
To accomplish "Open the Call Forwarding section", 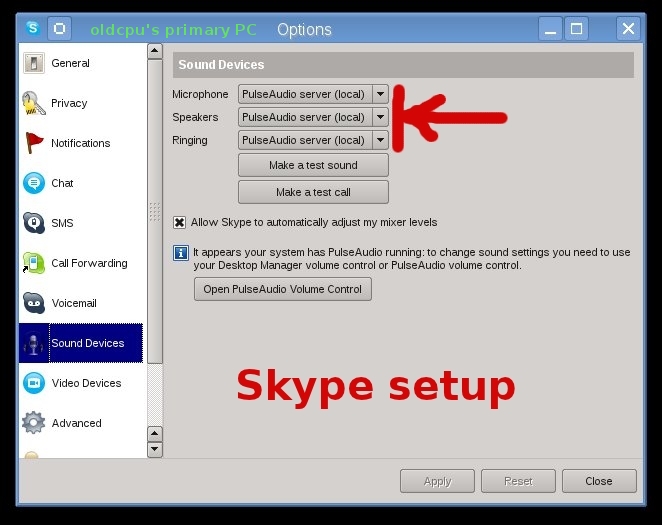I will tap(81, 263).
